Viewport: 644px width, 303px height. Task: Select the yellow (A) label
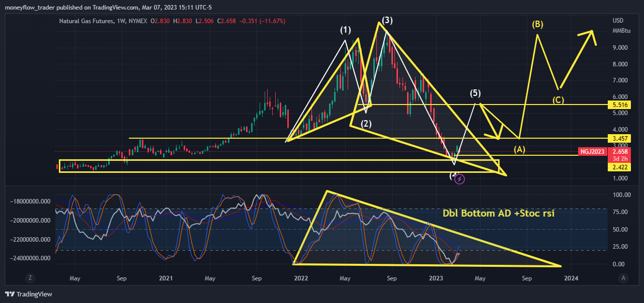[520, 150]
